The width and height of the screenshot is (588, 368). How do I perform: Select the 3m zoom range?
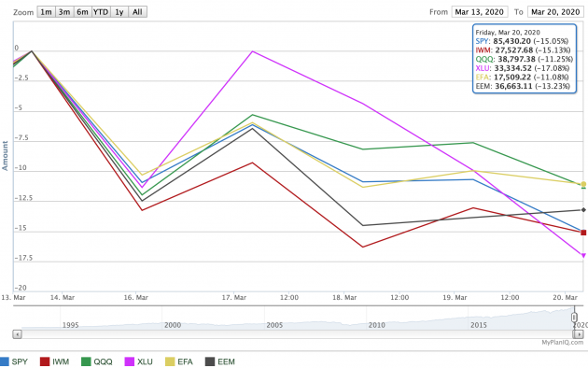pyautogui.click(x=64, y=12)
